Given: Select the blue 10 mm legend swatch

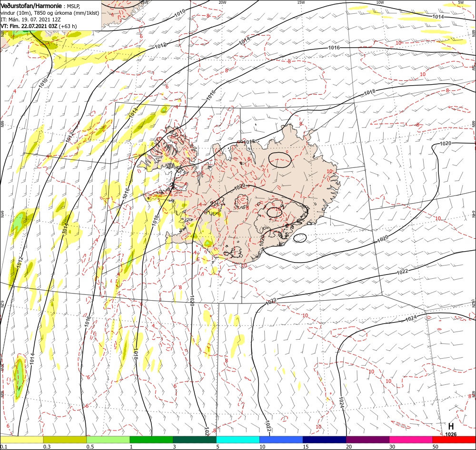Looking at the screenshot, I should tap(281, 440).
